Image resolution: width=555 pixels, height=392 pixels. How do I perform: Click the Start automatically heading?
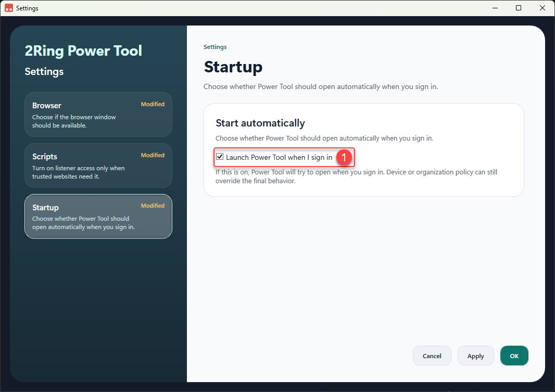[260, 123]
